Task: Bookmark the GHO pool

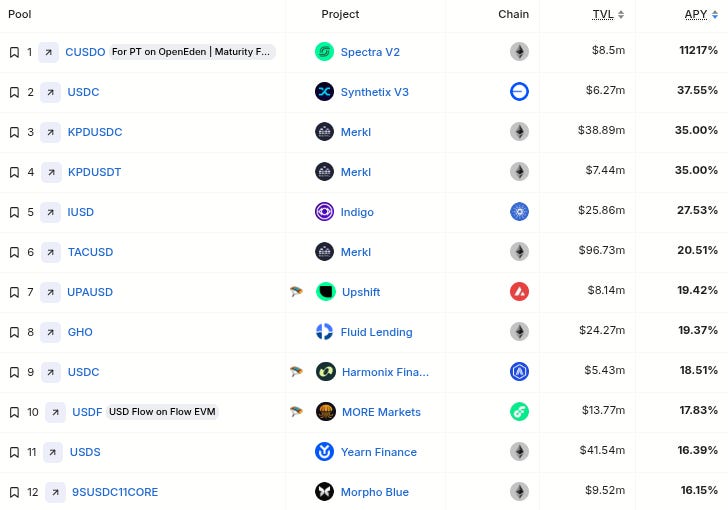Action: 14,332
